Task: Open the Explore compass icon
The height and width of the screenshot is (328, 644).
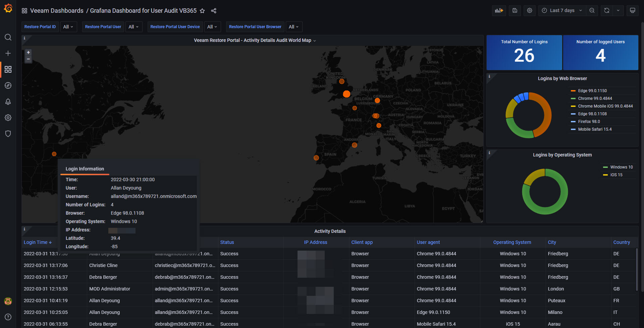Action: 8,85
